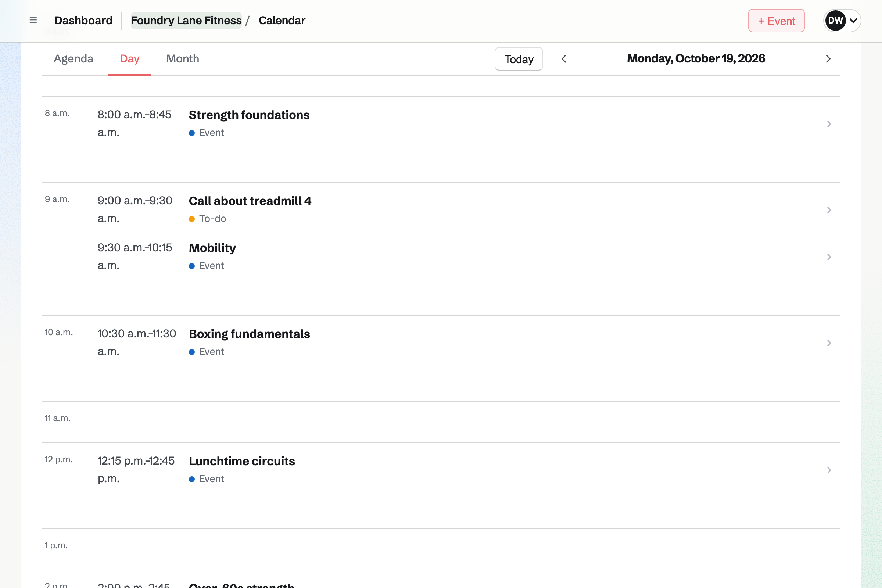This screenshot has width=882, height=588.
Task: Click the 8:00 a.m.–8:45 a.m. time
Action: (x=134, y=123)
